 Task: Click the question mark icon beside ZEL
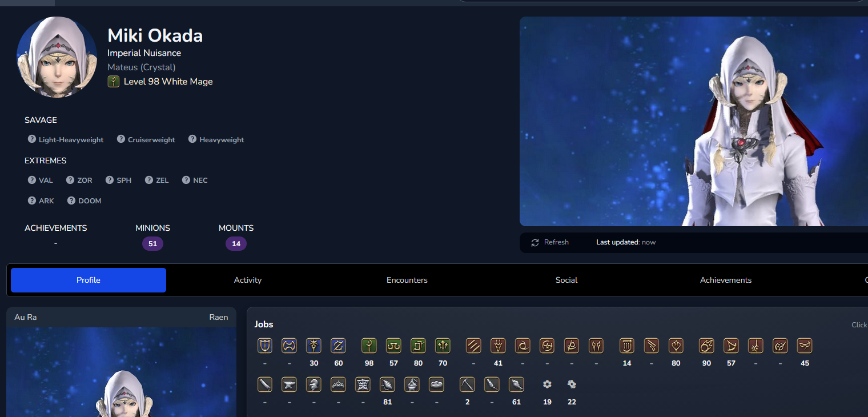coord(149,180)
